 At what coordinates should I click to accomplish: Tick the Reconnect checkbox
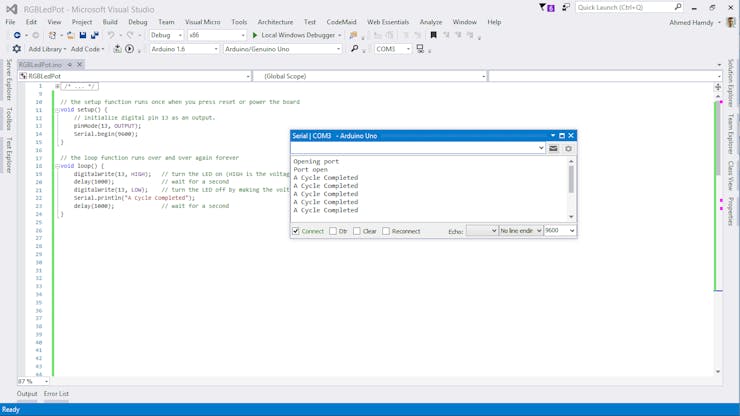pos(386,231)
